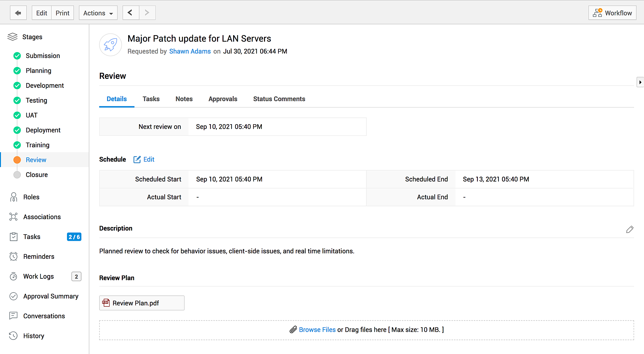Click the Work Logs timer icon
Viewport: 644px width, 354px height.
tap(14, 276)
